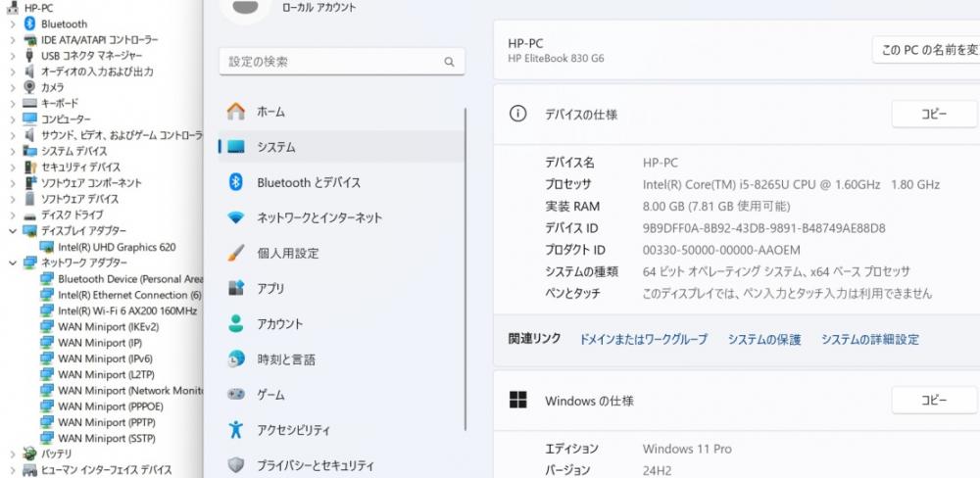Click the 設定の検索 search field
The width and height of the screenshot is (980, 478).
pyautogui.click(x=342, y=62)
